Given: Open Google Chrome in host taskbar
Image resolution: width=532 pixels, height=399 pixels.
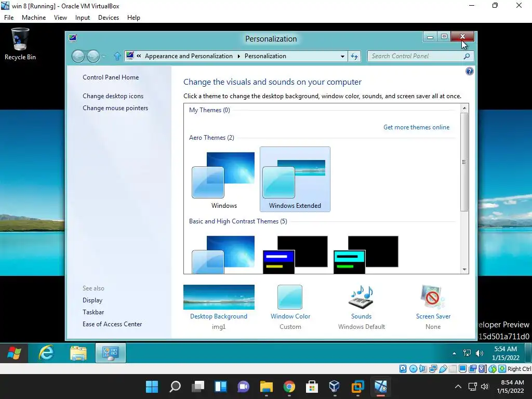Looking at the screenshot, I should click(x=289, y=387).
